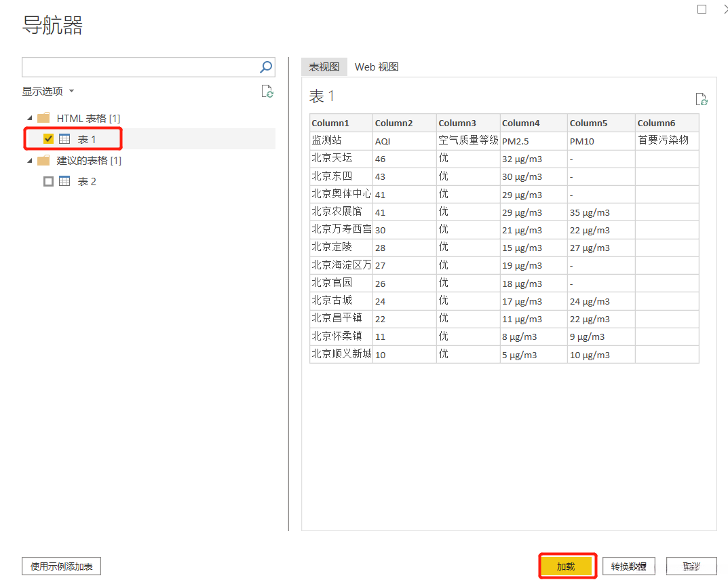Click the 北京古城 cell

(x=341, y=301)
